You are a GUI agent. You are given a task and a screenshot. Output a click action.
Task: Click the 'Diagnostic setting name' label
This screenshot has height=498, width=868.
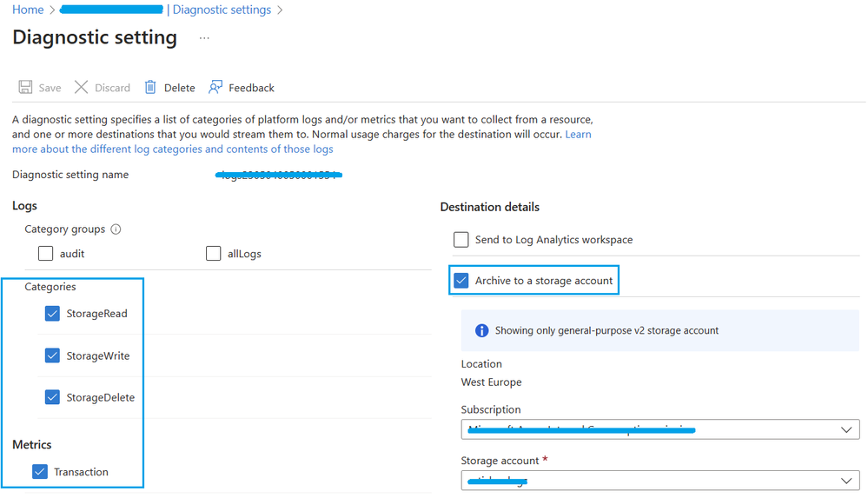[x=70, y=175]
